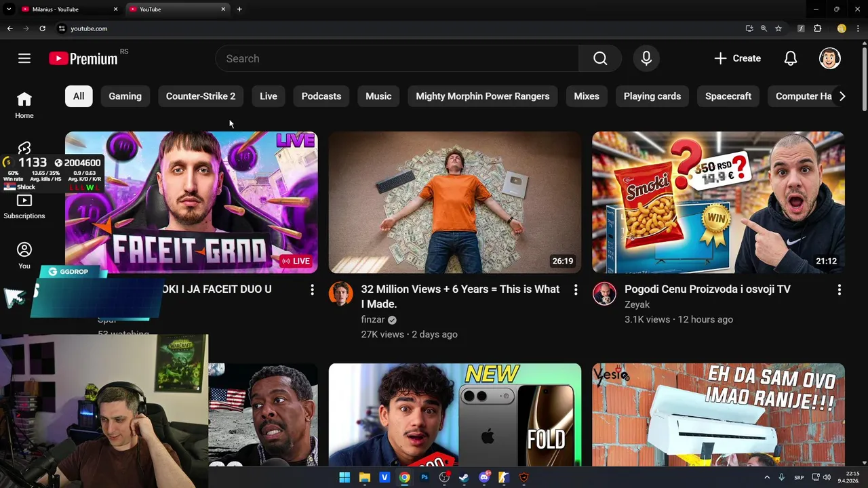Open the EH DA SAM OVO IMAO RANIJE thumbnail
The height and width of the screenshot is (488, 868).
718,415
